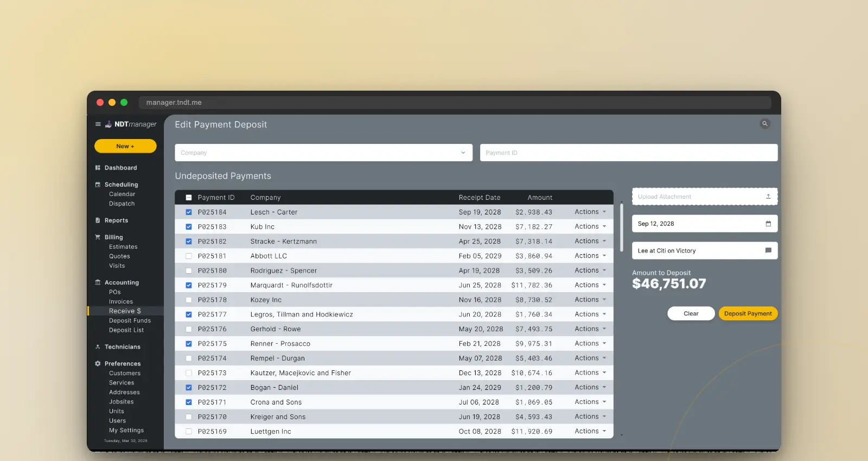Viewport: 868px width, 461px height.
Task: Click the Technicians person icon
Action: click(98, 347)
